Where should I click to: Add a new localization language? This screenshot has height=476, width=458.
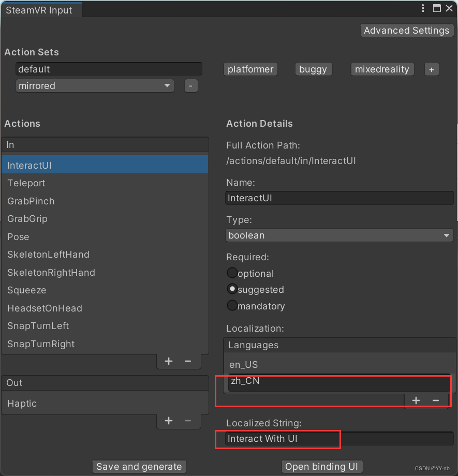416,400
